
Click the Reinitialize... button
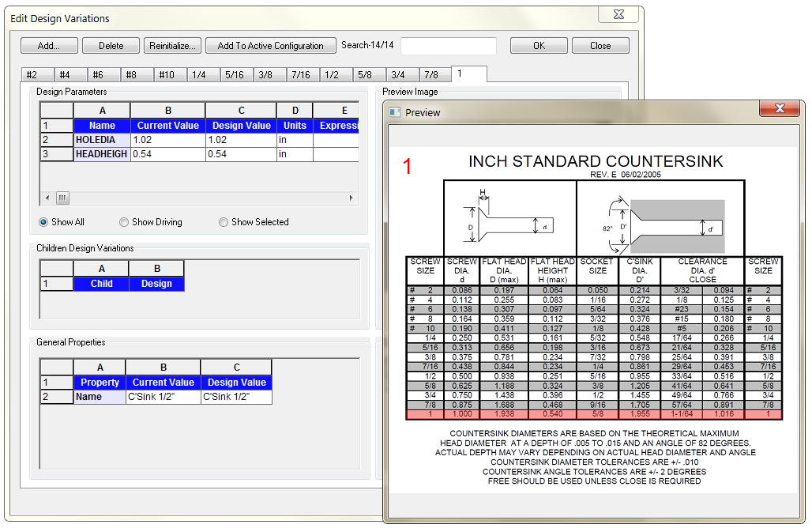173,46
